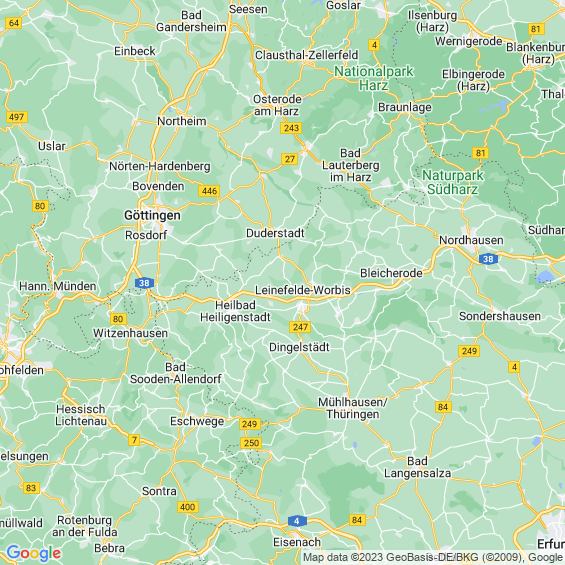This screenshot has height=565, width=565.
Task: Select the Göttingen city label
Action: pos(152,215)
